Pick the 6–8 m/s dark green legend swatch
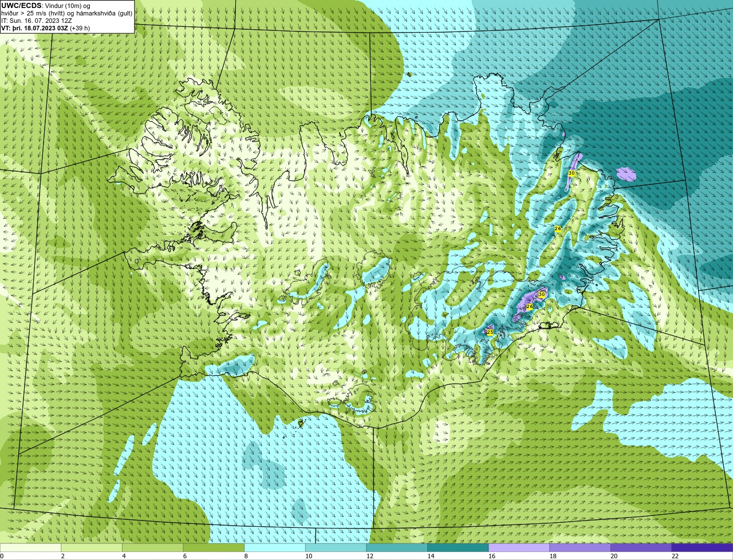 click(214, 547)
